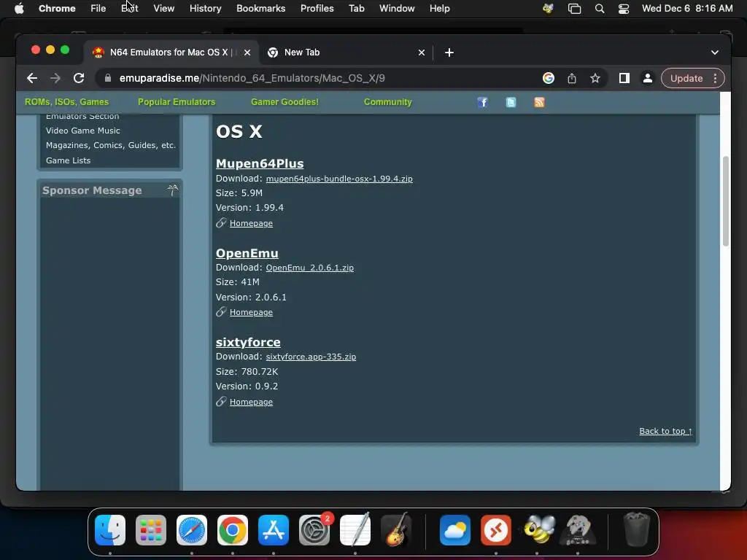Open GarageBand from the Dock

pyautogui.click(x=396, y=530)
